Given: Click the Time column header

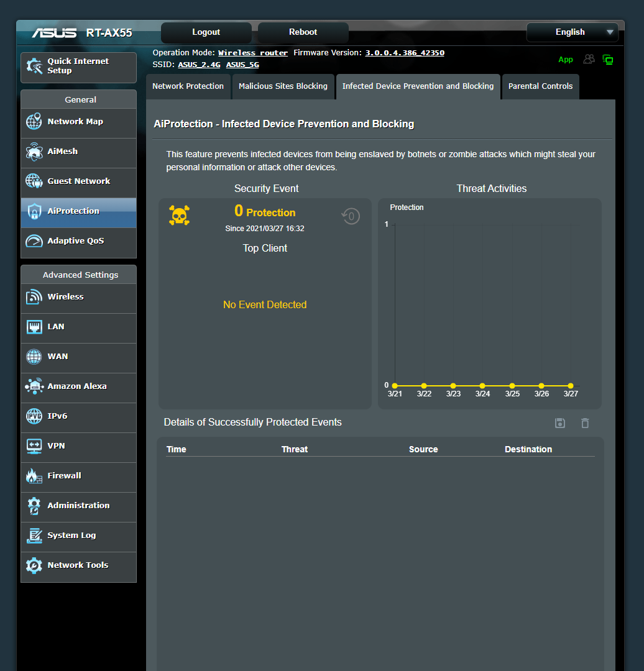Looking at the screenshot, I should coord(177,449).
